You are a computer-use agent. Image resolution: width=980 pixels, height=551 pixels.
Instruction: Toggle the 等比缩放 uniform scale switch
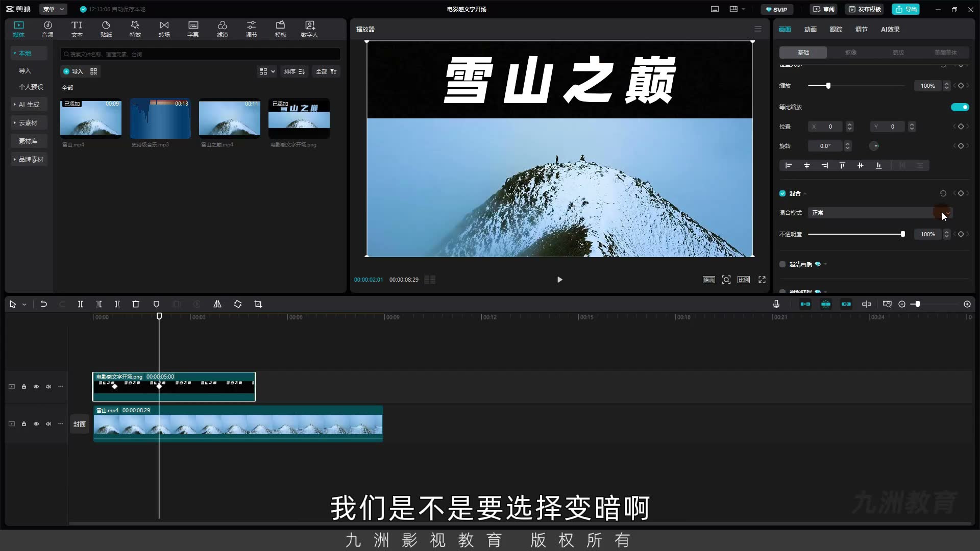tap(960, 107)
